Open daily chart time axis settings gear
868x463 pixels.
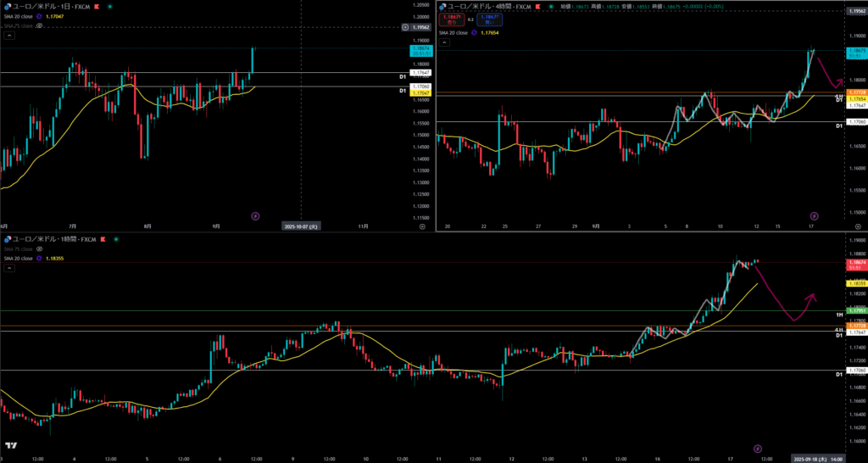coord(422,226)
